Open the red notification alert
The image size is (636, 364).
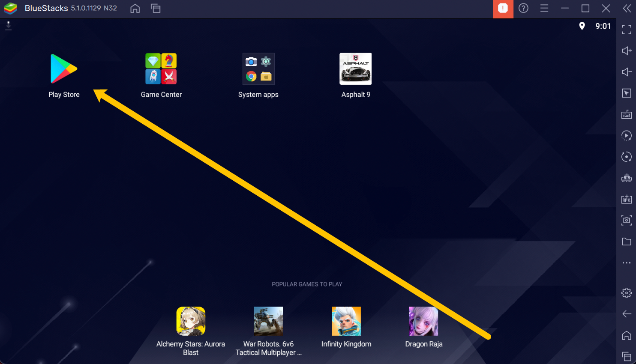[x=503, y=9]
